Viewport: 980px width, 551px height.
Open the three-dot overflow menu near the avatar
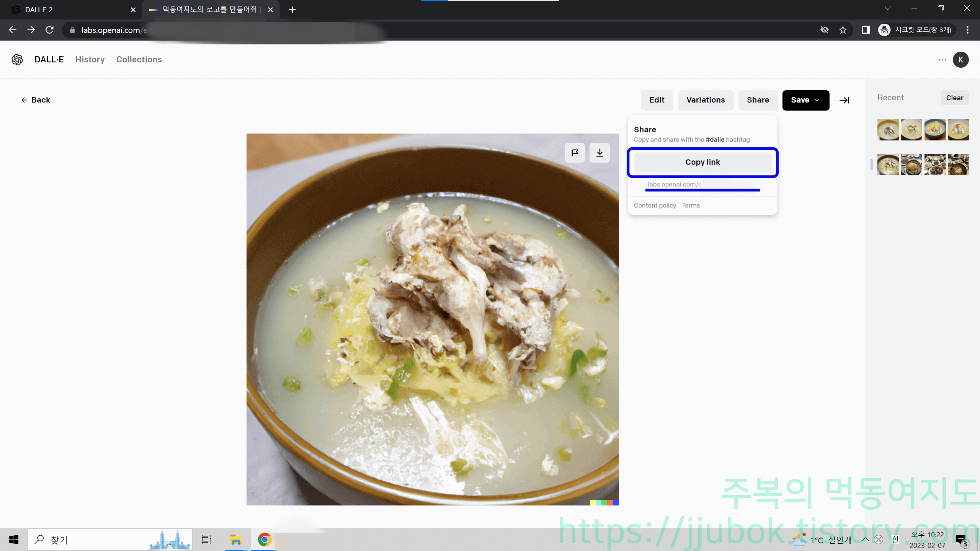943,60
